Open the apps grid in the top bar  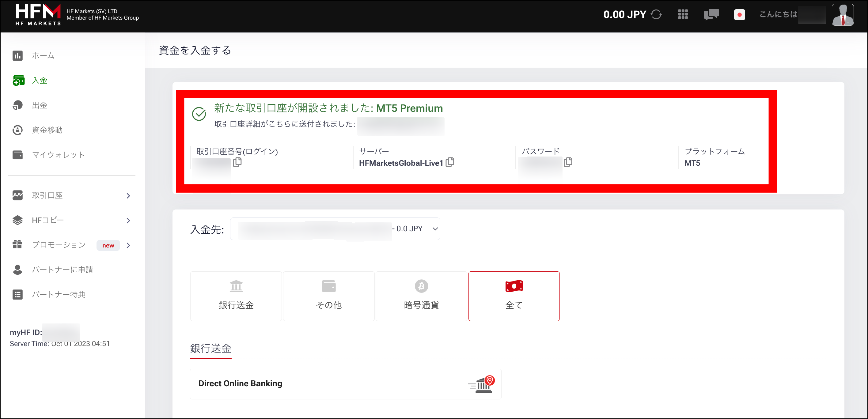[x=683, y=14]
